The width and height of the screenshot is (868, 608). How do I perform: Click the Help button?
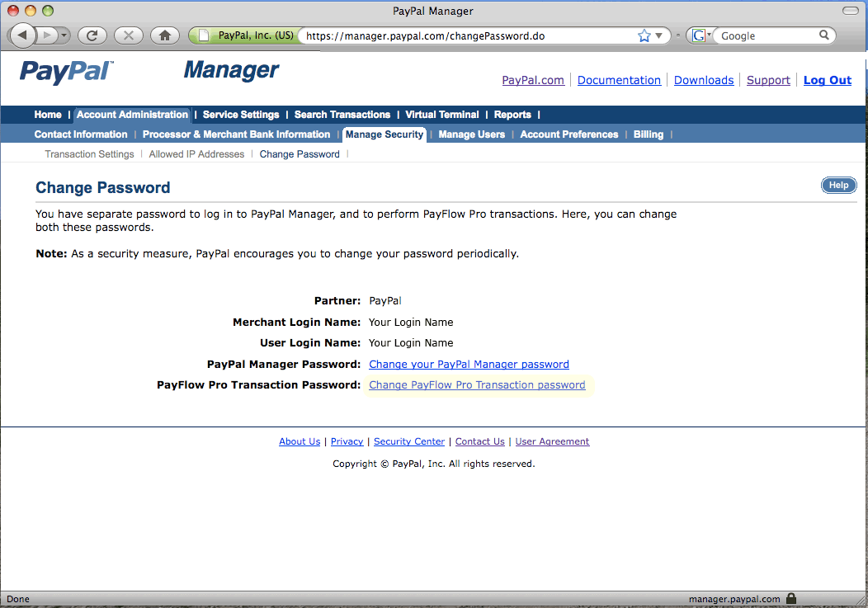click(838, 185)
